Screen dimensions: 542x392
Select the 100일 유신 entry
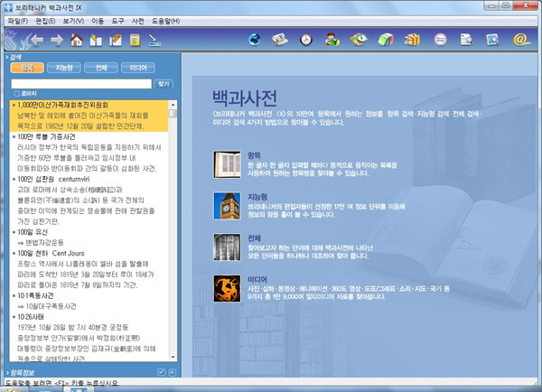point(33,232)
